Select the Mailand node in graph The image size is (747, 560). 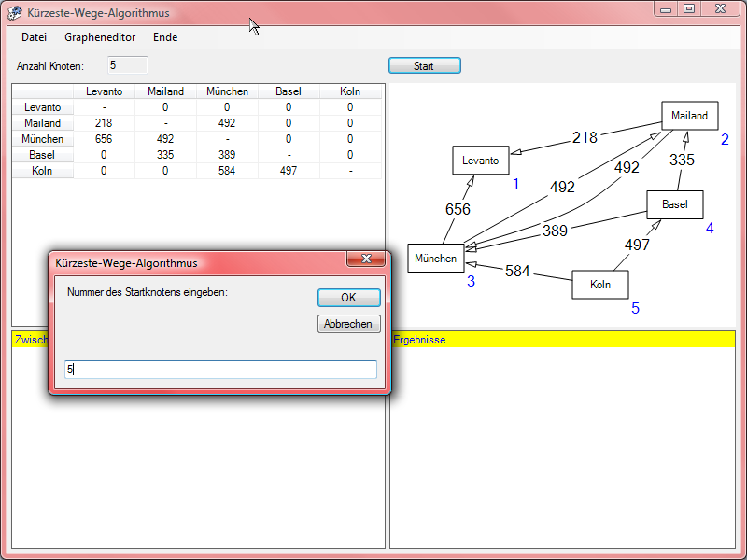689,116
